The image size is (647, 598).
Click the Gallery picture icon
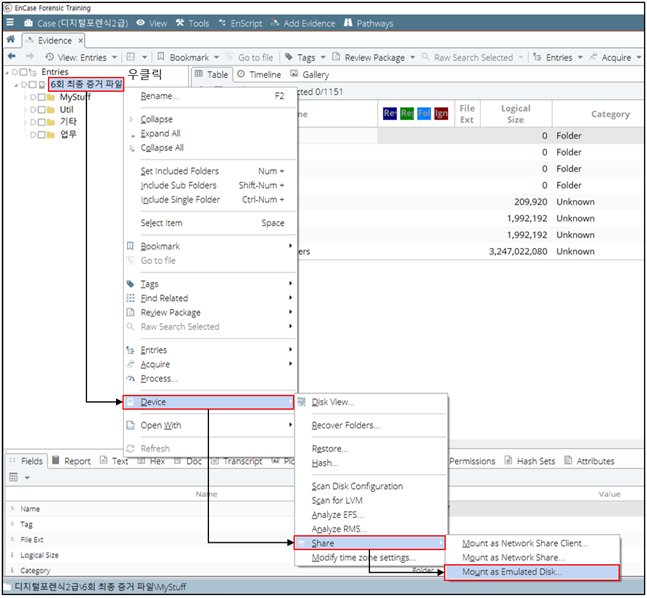[294, 74]
